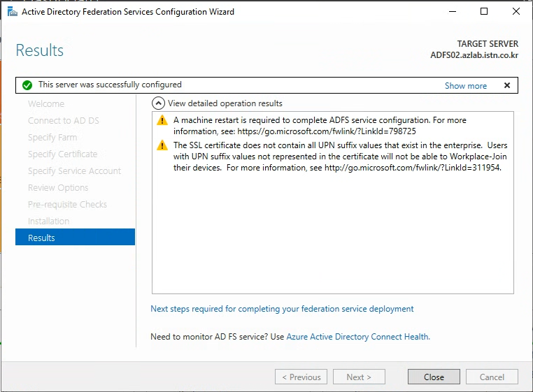Click the SSL certificate warning icon
Screen dimensions: 533x392
162,145
